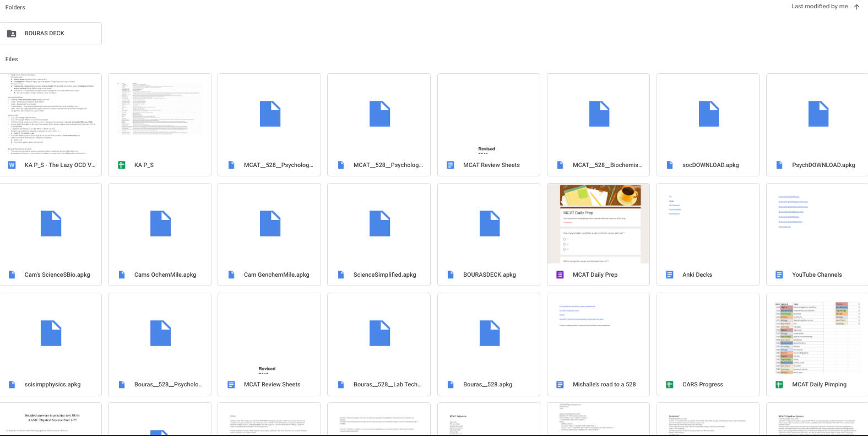868x436 pixels.
Task: Open the Detailed answers to practice test preview
Action: (51, 419)
